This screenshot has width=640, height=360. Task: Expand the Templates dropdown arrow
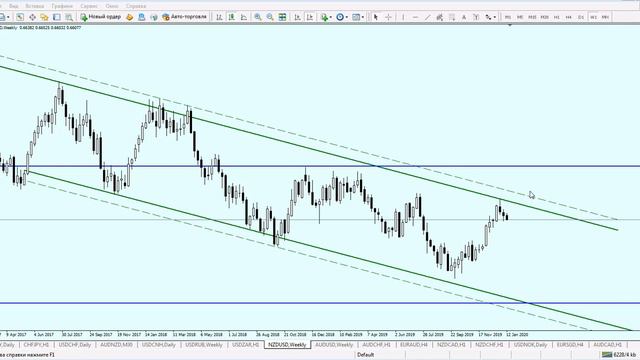click(x=363, y=17)
